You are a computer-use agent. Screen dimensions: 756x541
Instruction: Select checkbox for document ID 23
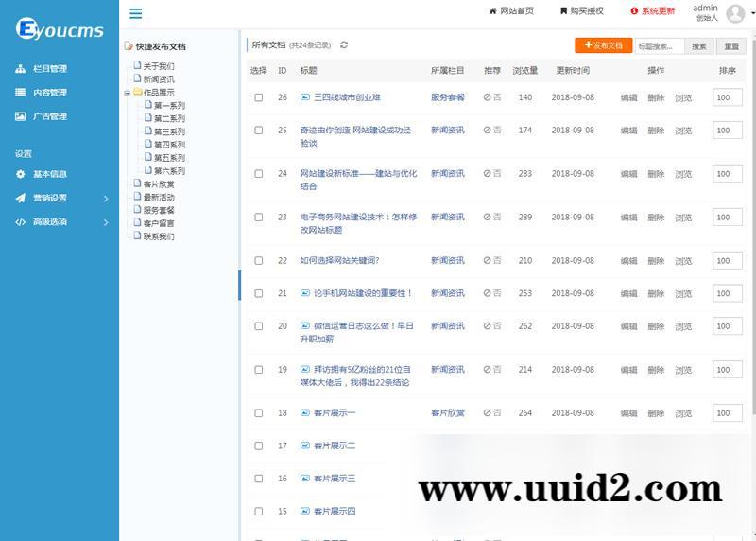[x=259, y=218]
